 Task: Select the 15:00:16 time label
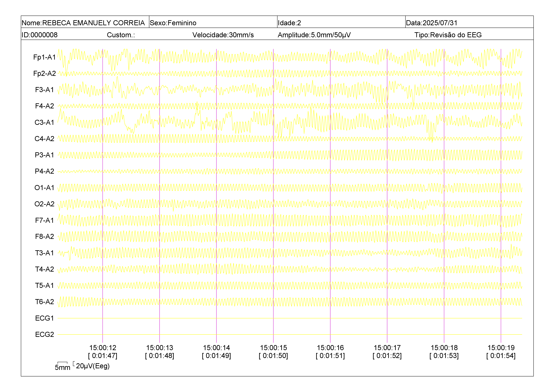click(x=330, y=348)
